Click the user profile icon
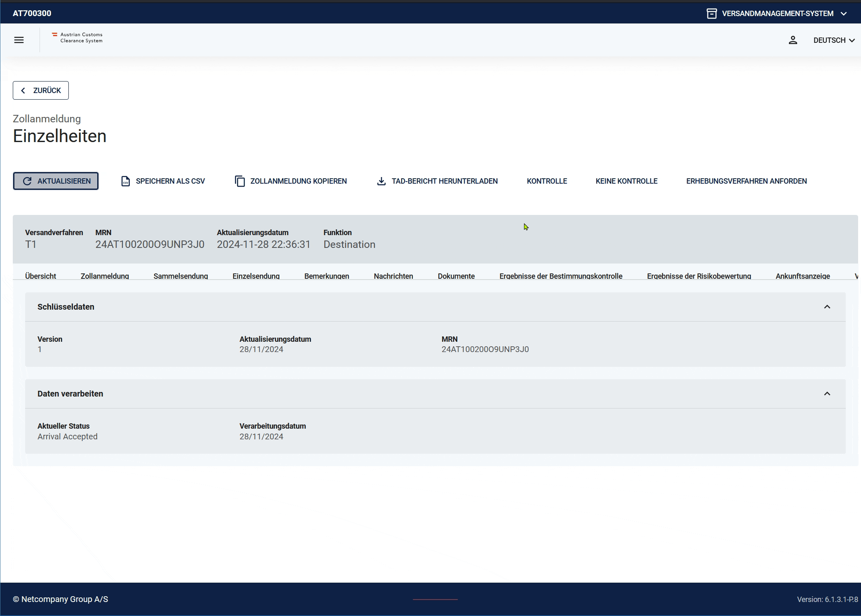The width and height of the screenshot is (861, 616). [x=793, y=40]
